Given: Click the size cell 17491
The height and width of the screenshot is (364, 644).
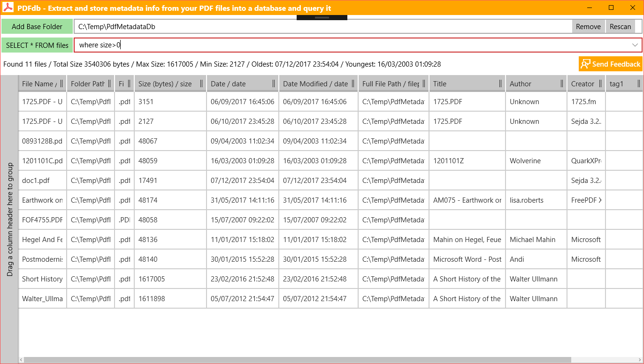Looking at the screenshot, I should pyautogui.click(x=170, y=181).
